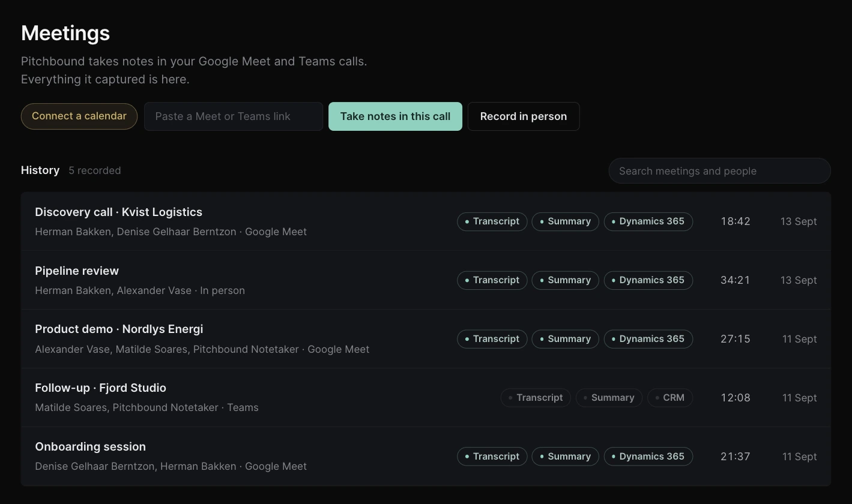The width and height of the screenshot is (852, 504).
Task: View Transcript for Onboarding session
Action: coord(492,457)
